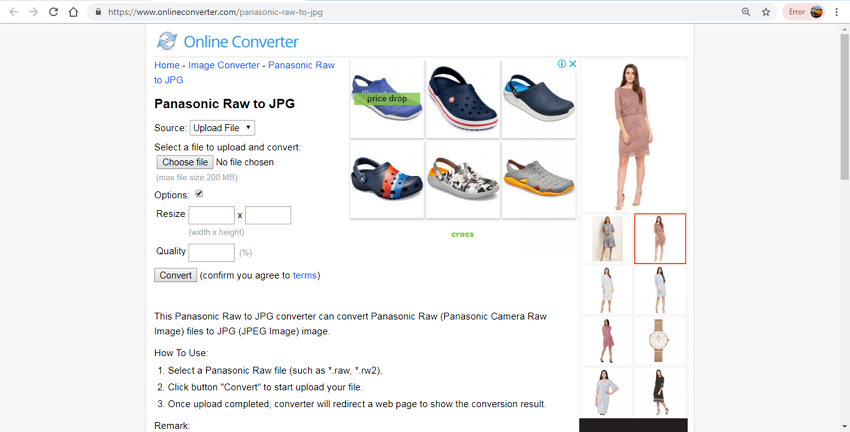850x432 pixels.
Task: Click the page vertical scrollbar thumb
Action: (845, 107)
